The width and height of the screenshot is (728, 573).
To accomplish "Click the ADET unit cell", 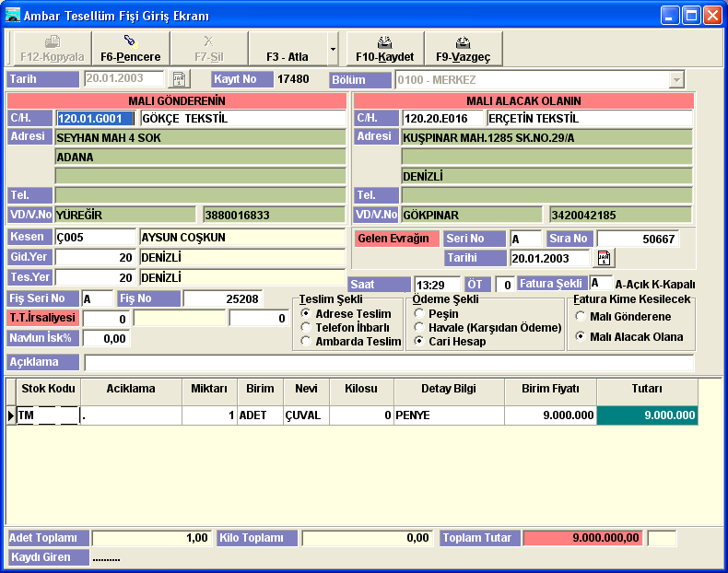I will point(260,415).
